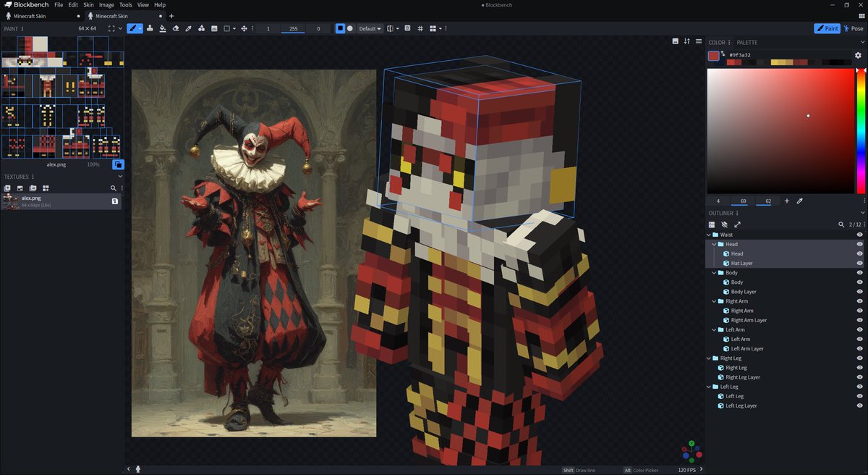Click the yellow swatch in color history

[x=775, y=62]
